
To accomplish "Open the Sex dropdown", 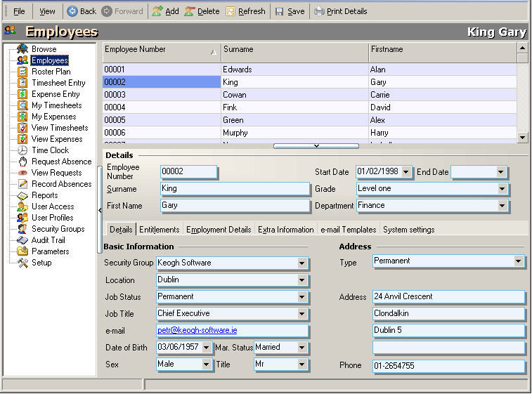I will coord(207,365).
